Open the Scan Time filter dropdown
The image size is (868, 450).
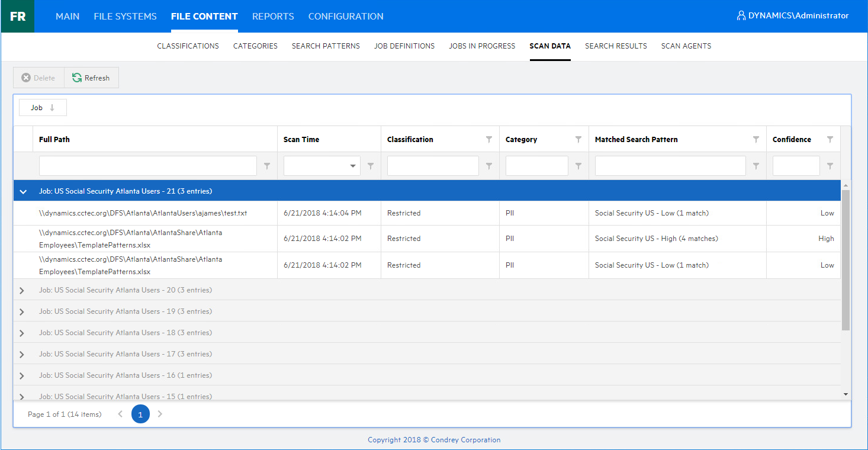tap(353, 166)
